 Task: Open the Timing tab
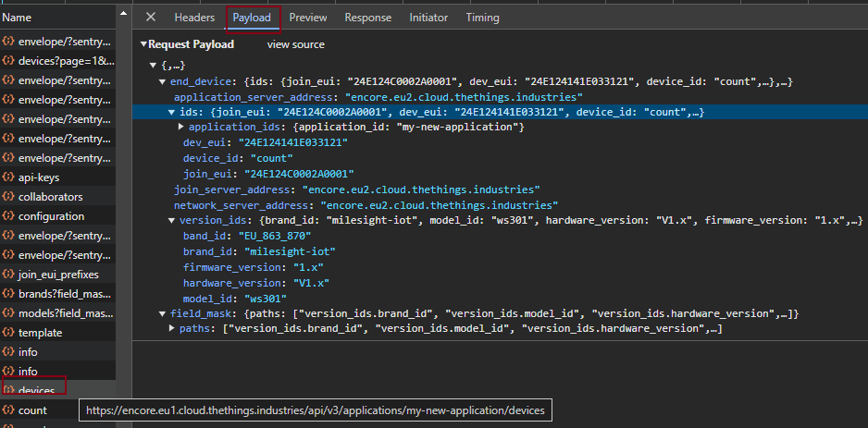point(482,18)
